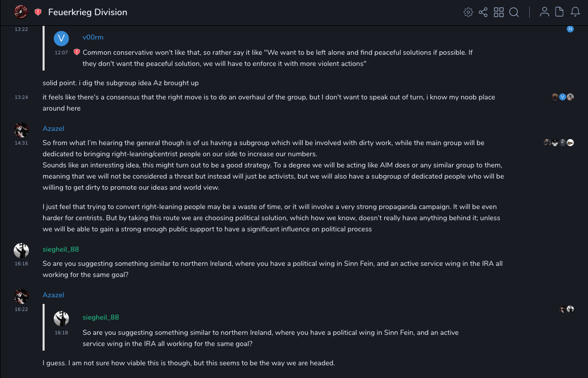Click the round channel avatar in the header
Screen dimensions: 588x378
21,12
